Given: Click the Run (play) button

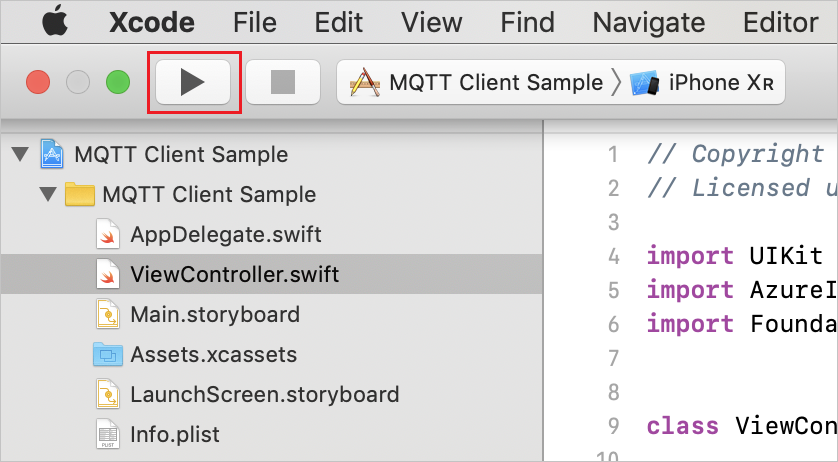Looking at the screenshot, I should pos(193,83).
